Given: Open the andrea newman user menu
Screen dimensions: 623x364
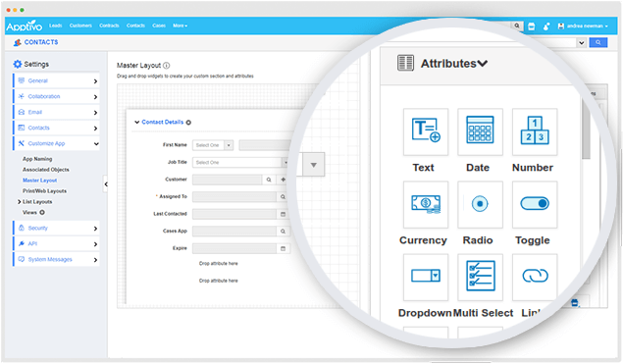Looking at the screenshot, I should [x=583, y=26].
